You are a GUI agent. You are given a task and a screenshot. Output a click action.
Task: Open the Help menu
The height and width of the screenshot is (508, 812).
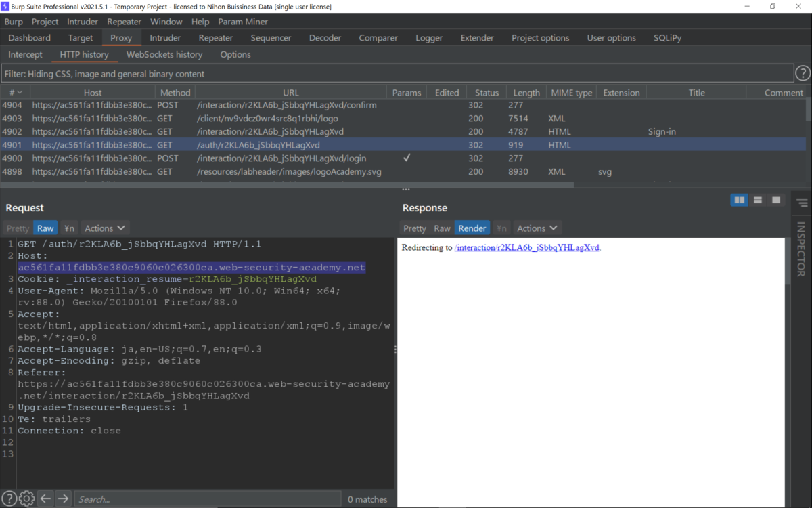[200, 22]
